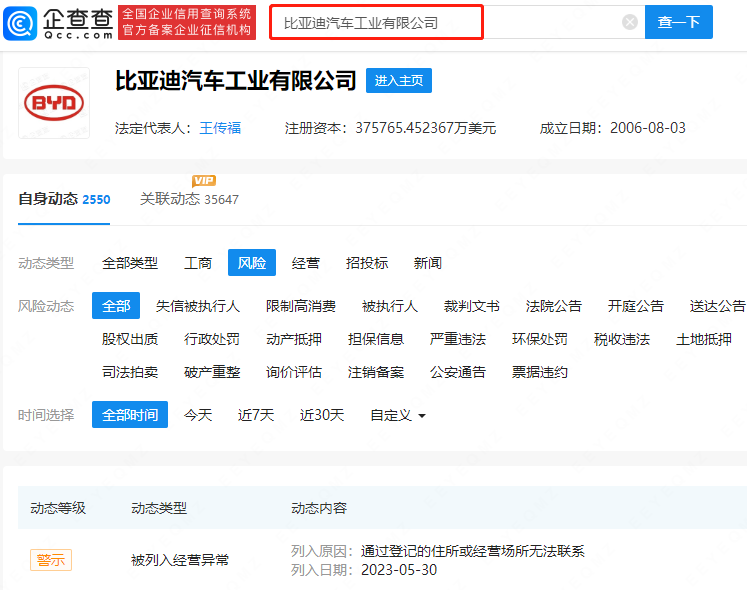This screenshot has width=747, height=590.
Task: Select 今天 time range
Action: click(198, 415)
